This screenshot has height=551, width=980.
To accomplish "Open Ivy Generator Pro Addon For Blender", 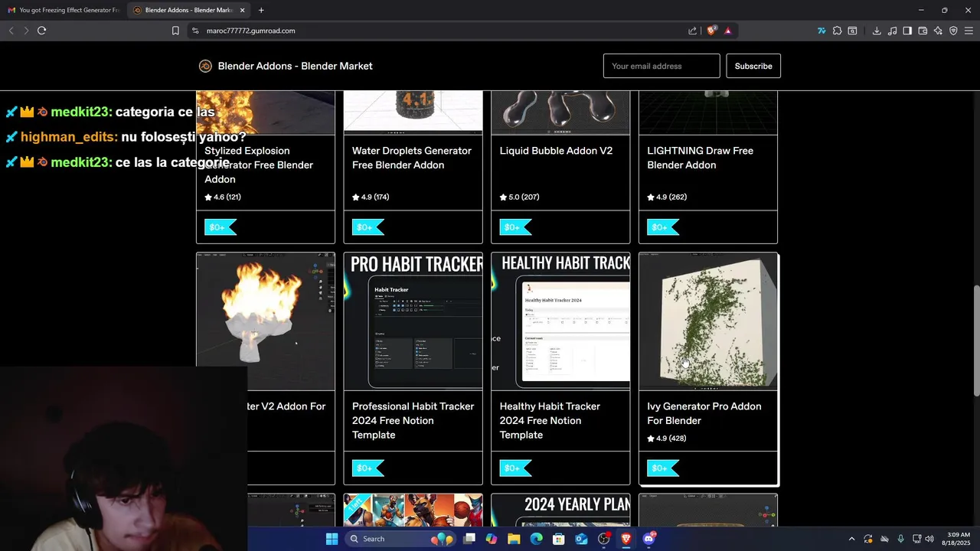I will [x=704, y=413].
